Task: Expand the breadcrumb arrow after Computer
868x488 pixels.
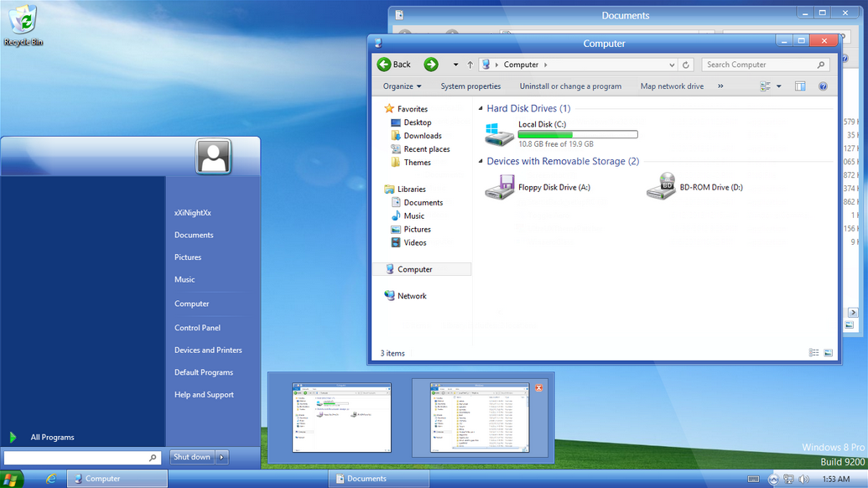Action: 545,65
